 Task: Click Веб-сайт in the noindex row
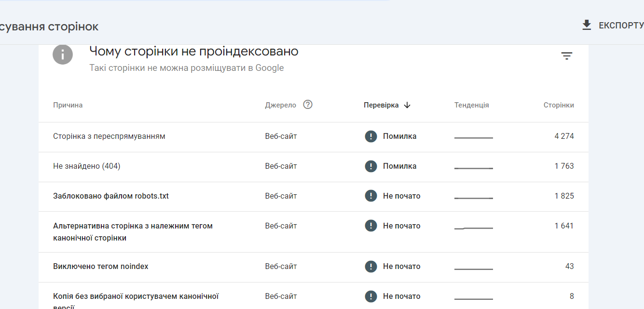[x=281, y=267]
